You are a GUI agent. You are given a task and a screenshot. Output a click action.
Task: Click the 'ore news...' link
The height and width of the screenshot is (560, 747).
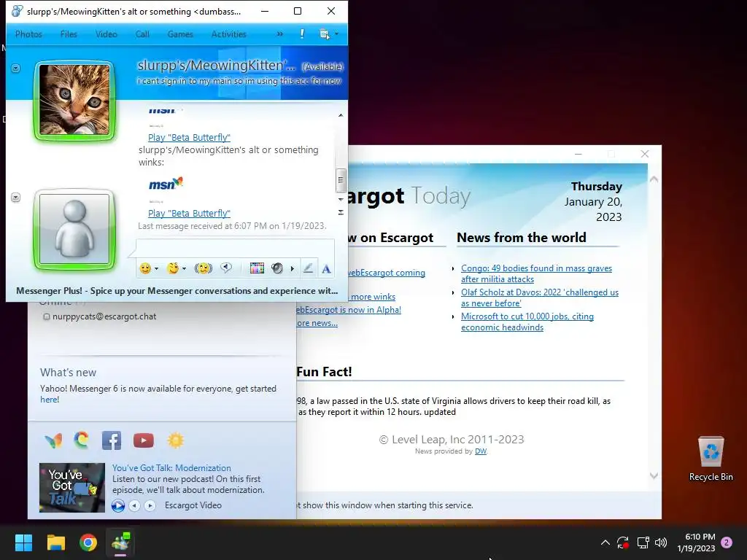pyautogui.click(x=317, y=323)
